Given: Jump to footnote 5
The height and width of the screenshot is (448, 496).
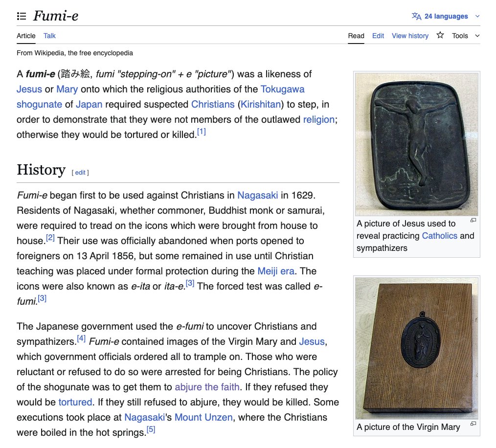Looking at the screenshot, I should coord(151,429).
